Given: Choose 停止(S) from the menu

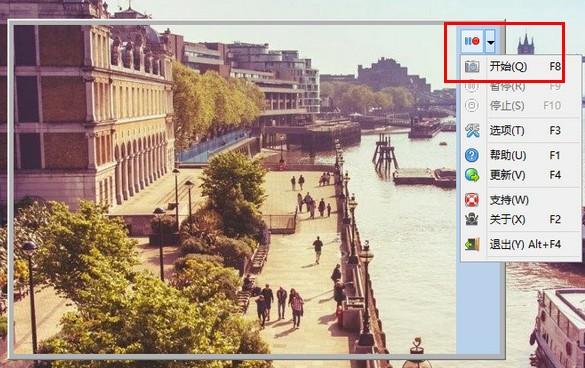Looking at the screenshot, I should [x=521, y=106].
